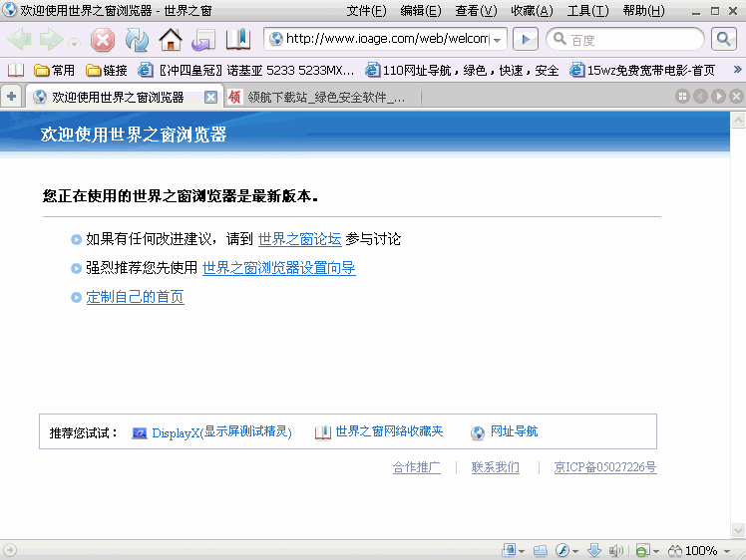Click the undo closed page icon
This screenshot has width=746, height=560.
pyautogui.click(x=203, y=40)
